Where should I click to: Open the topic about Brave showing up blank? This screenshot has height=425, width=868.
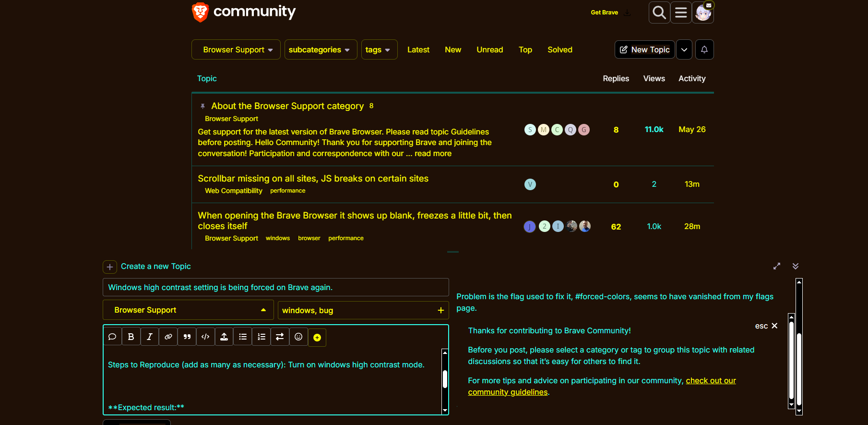[x=355, y=221]
